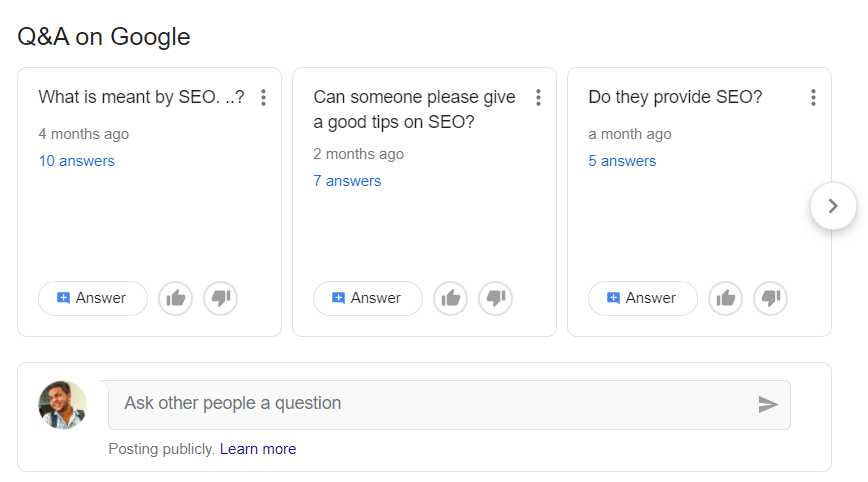Screen dimensions: 868x482
Task: Thumbs down 'Do they provide SEO?' question
Action: pyautogui.click(x=771, y=298)
